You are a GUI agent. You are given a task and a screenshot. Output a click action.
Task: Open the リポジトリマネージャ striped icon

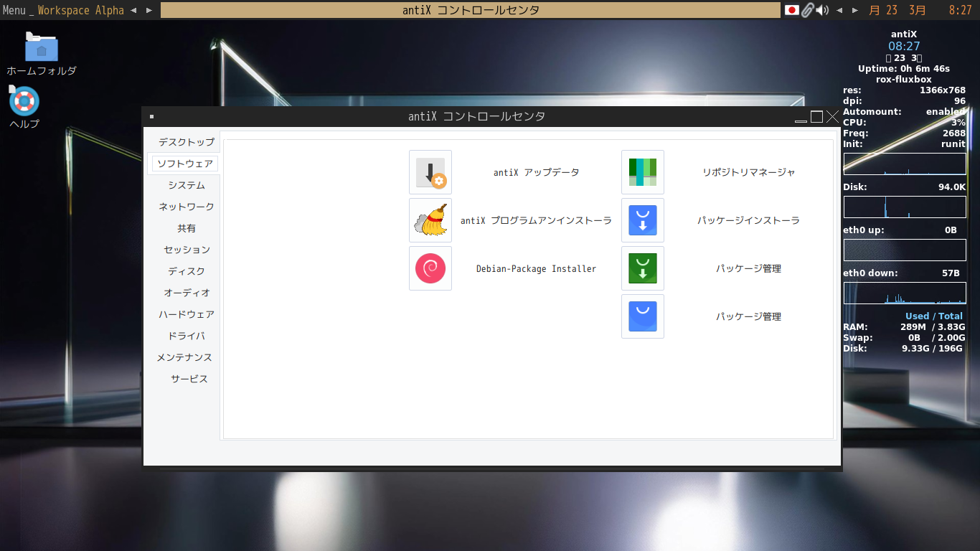[642, 172]
